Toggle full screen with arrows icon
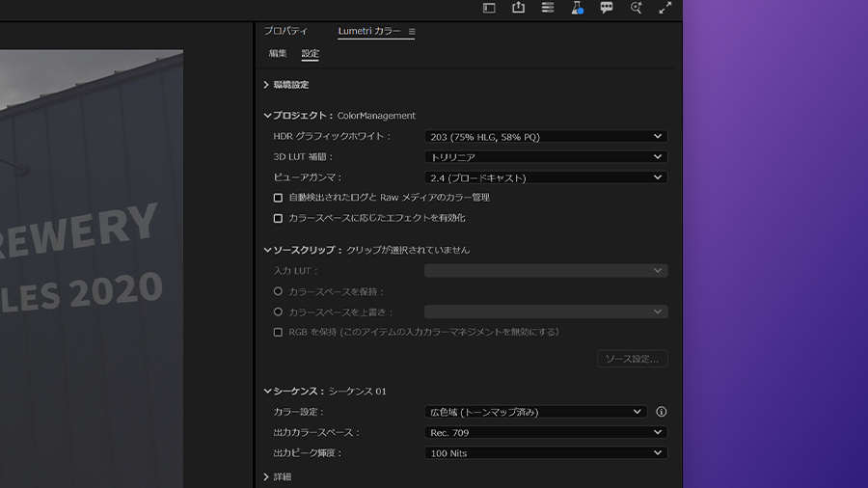Viewport: 868px width, 488px height. click(x=665, y=8)
